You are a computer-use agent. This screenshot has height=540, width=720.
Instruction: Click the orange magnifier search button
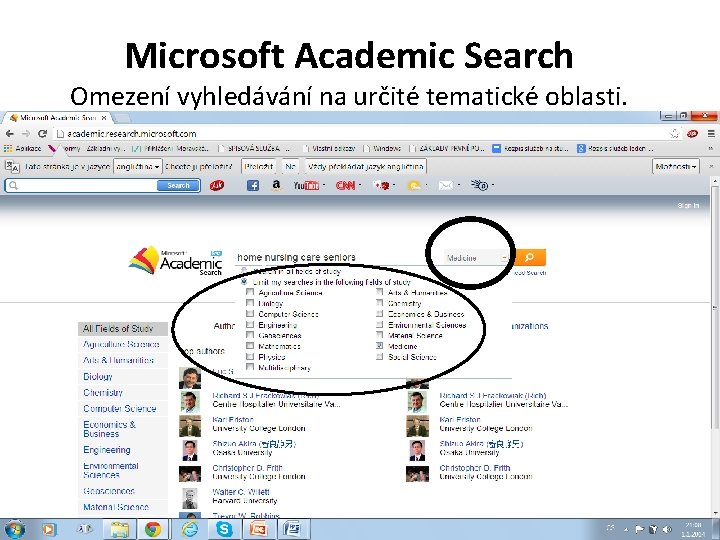[530, 257]
